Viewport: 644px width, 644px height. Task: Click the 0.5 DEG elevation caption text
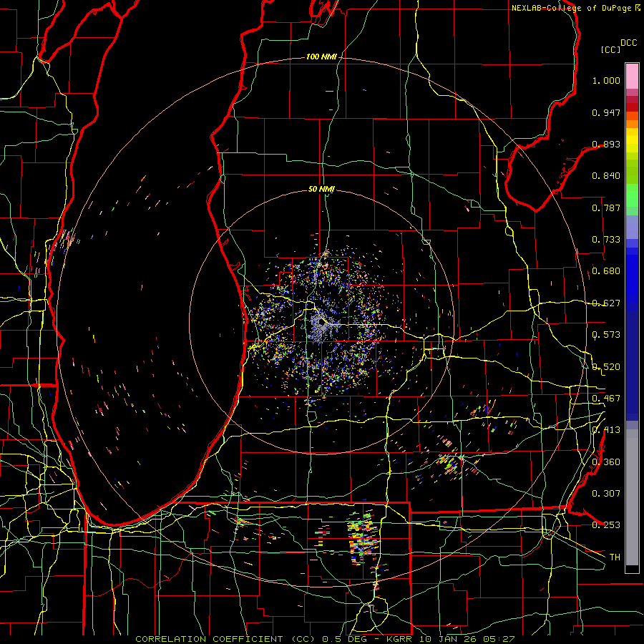coord(345,639)
